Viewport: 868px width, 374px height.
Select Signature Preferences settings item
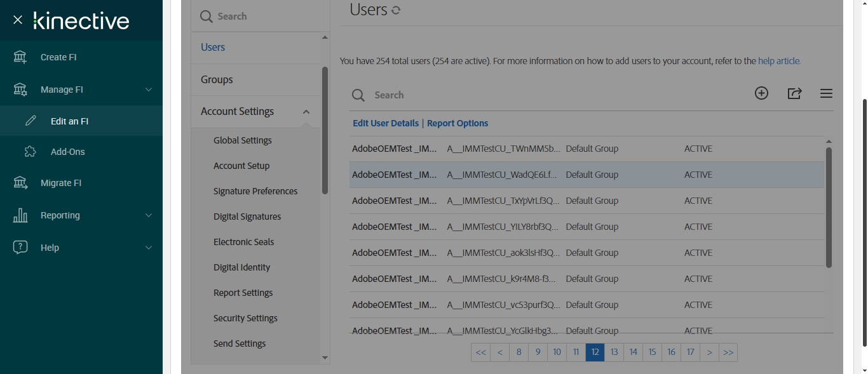(x=255, y=191)
